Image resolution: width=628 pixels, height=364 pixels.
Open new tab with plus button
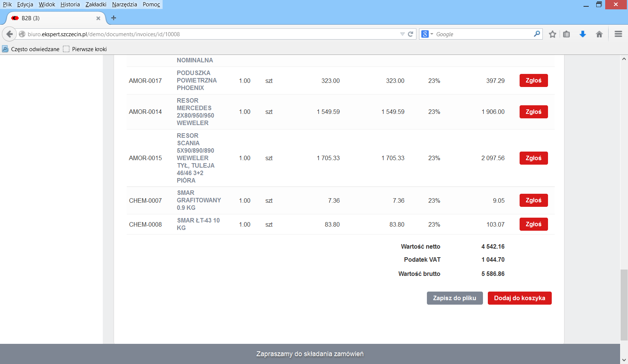pyautogui.click(x=114, y=18)
